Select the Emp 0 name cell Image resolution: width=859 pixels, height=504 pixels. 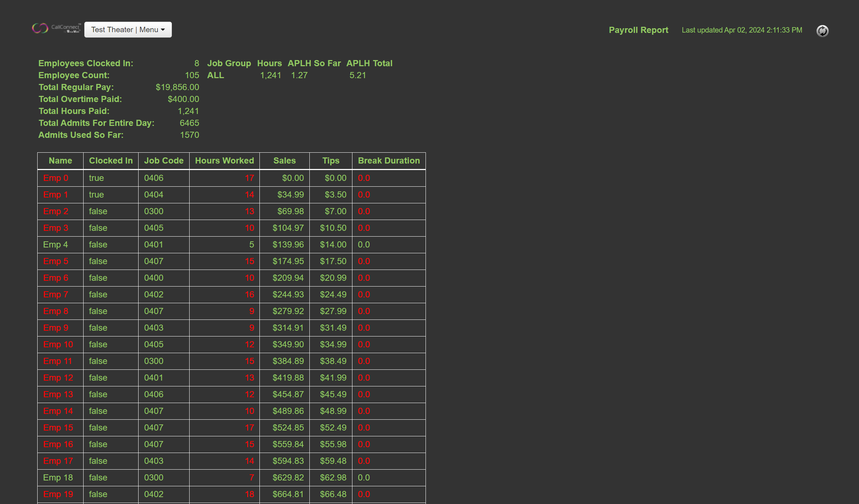tap(56, 178)
